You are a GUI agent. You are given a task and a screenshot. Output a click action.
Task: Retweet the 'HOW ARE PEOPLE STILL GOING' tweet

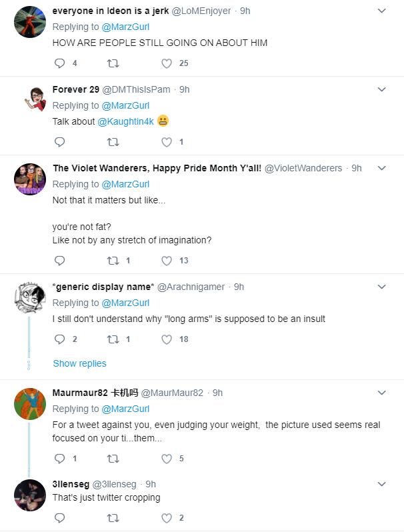coord(113,63)
